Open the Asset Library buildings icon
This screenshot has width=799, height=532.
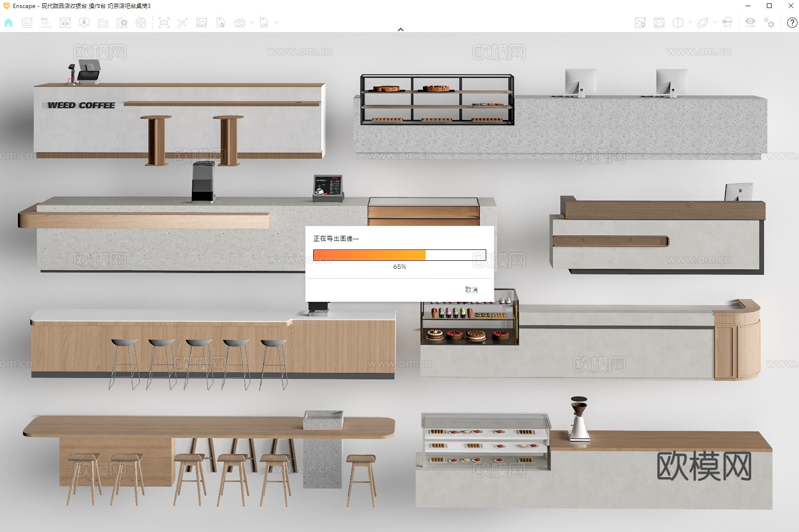[x=103, y=23]
